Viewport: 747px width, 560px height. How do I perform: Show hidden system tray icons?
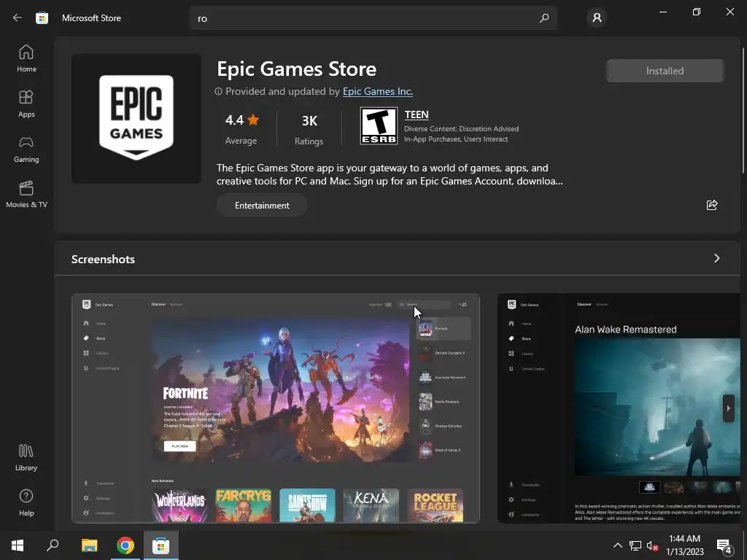point(617,545)
